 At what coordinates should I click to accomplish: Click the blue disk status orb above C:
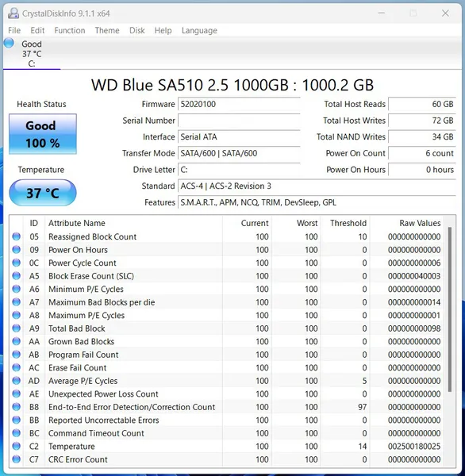pyautogui.click(x=9, y=43)
